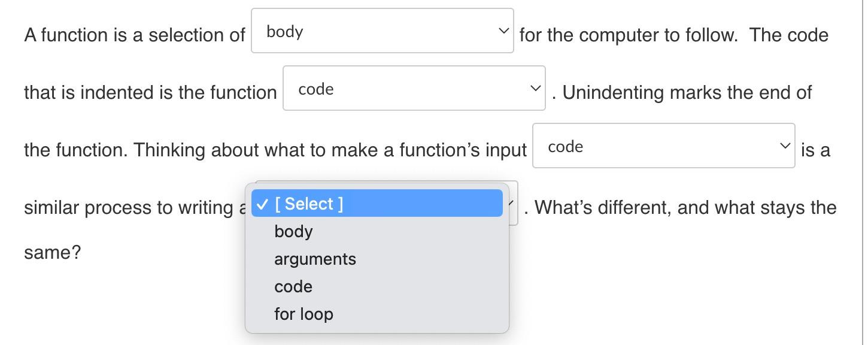Open the dropdown currently showing "body"
Viewport: 868px width, 345px height.
point(381,29)
